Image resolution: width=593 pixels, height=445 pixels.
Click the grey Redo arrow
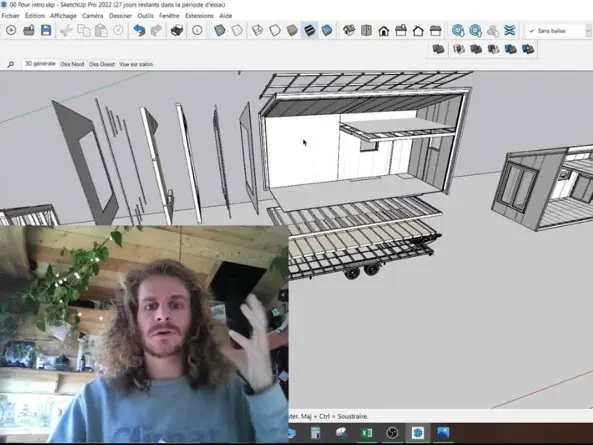[156, 30]
